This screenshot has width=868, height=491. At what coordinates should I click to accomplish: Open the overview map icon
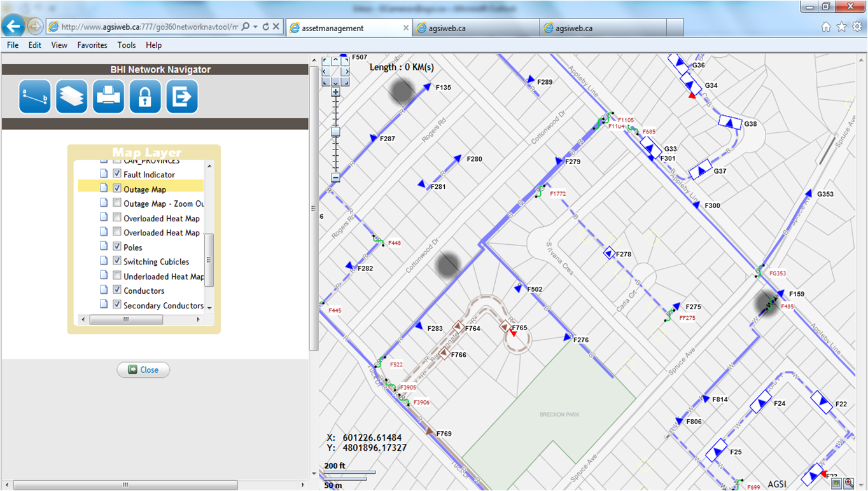click(x=837, y=483)
